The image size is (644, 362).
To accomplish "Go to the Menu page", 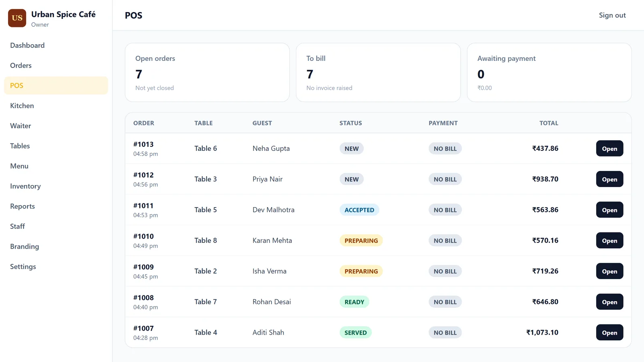I will coord(56,166).
